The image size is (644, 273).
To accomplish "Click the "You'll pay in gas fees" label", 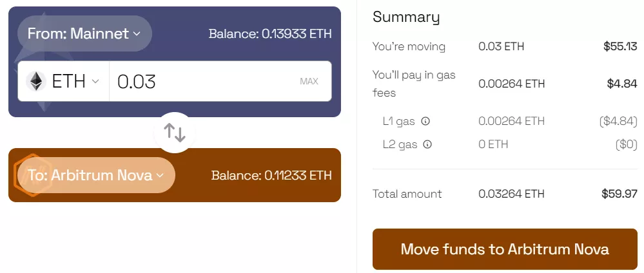I will (x=414, y=84).
